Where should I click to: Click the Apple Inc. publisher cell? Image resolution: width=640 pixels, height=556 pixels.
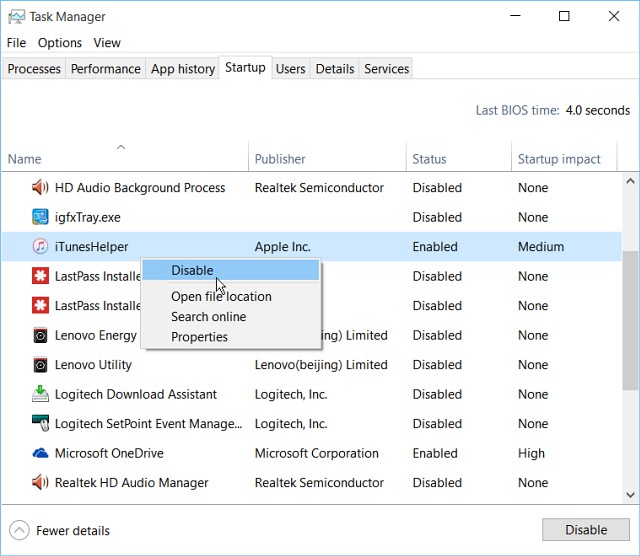[x=282, y=247]
